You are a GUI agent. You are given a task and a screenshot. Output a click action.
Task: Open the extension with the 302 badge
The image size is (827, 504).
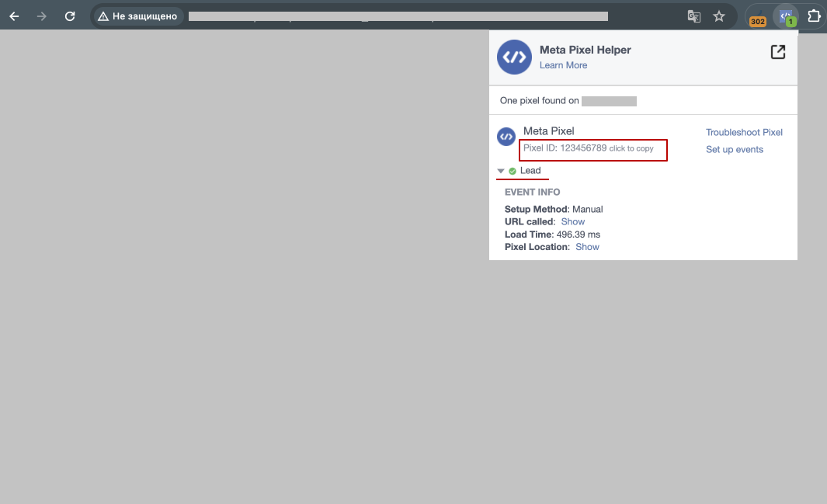(758, 17)
